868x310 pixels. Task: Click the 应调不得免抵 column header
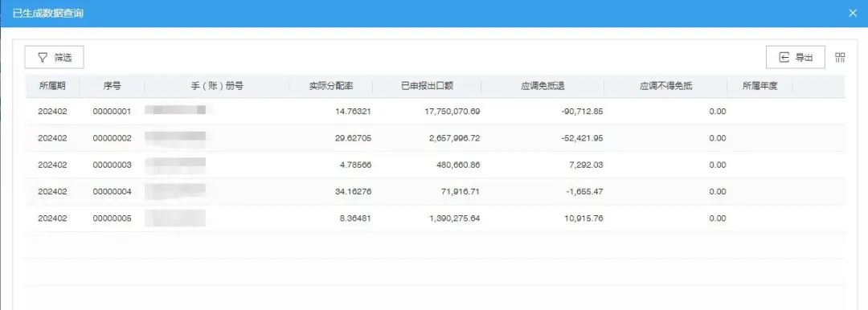(x=666, y=87)
